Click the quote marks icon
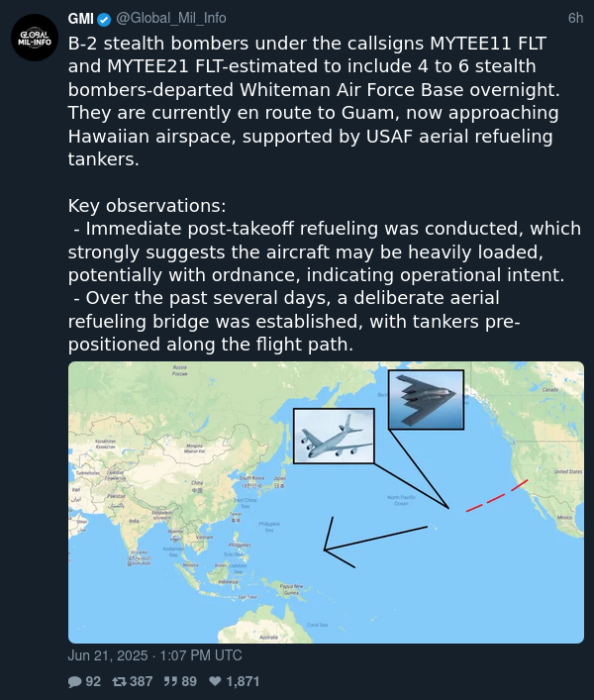 (x=170, y=681)
